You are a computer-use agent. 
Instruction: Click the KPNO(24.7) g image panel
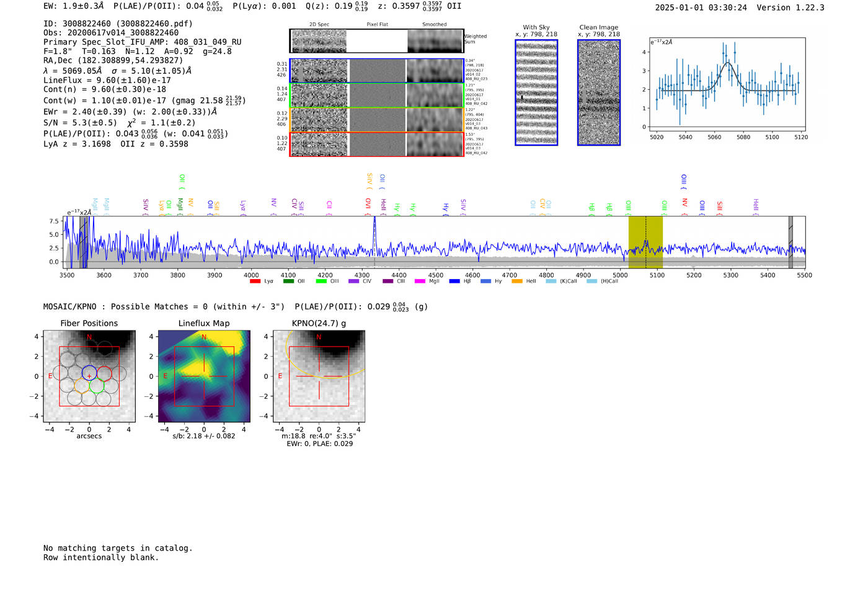pyautogui.click(x=319, y=376)
